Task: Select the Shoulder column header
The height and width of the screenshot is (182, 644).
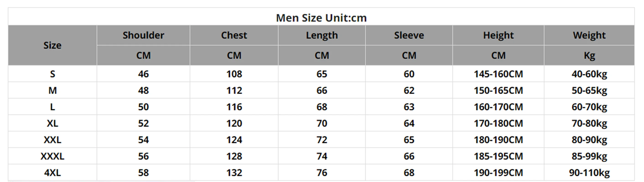Action: pyautogui.click(x=143, y=35)
